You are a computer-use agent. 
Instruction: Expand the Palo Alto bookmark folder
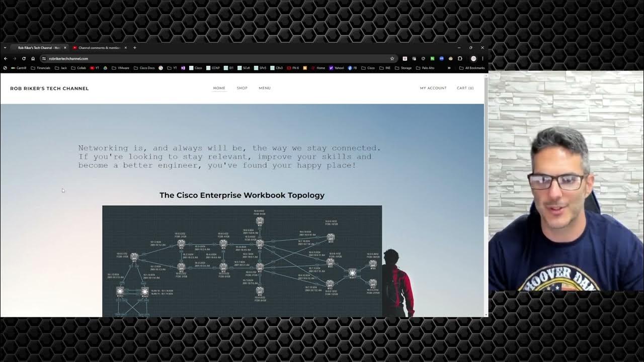(x=425, y=68)
